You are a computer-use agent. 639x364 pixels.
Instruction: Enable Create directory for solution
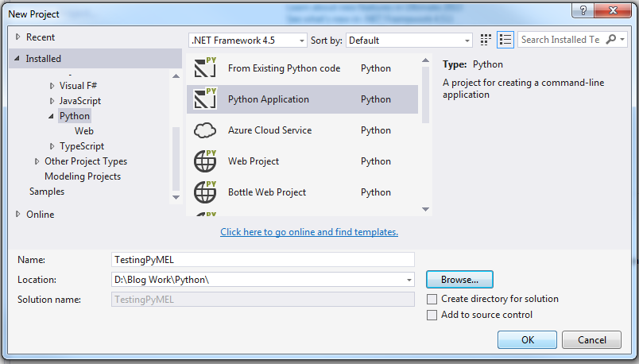coord(432,299)
